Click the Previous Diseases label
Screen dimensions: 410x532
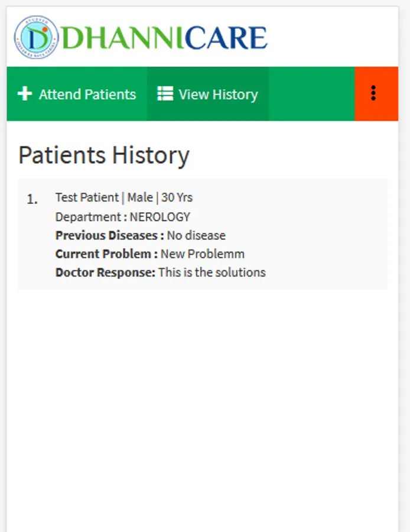(109, 235)
